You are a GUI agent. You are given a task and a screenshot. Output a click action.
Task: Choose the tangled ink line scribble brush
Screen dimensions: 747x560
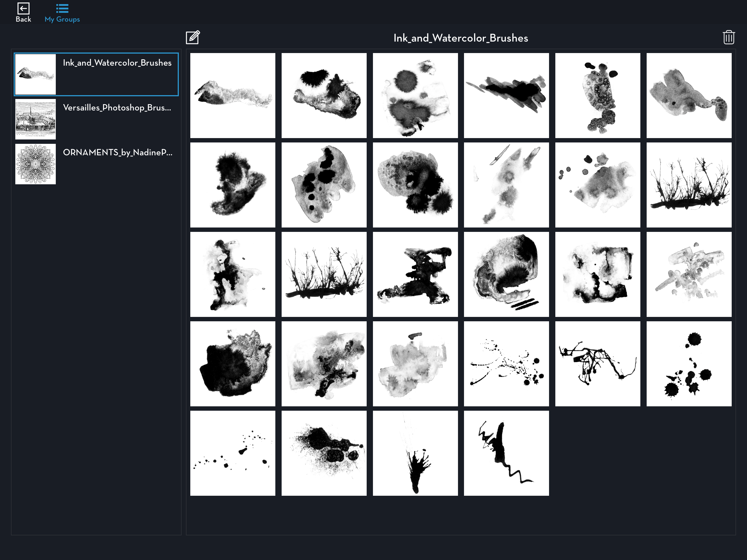(x=597, y=364)
